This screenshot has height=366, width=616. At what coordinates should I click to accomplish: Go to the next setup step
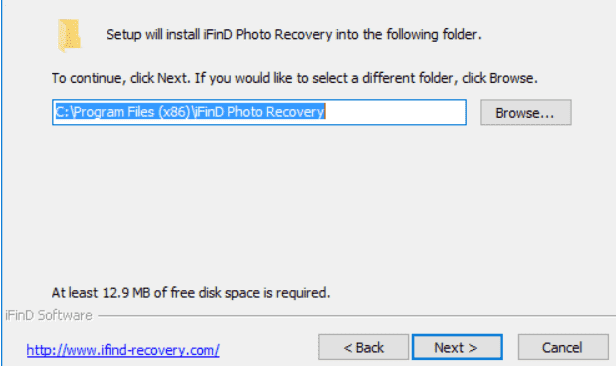[x=457, y=347]
